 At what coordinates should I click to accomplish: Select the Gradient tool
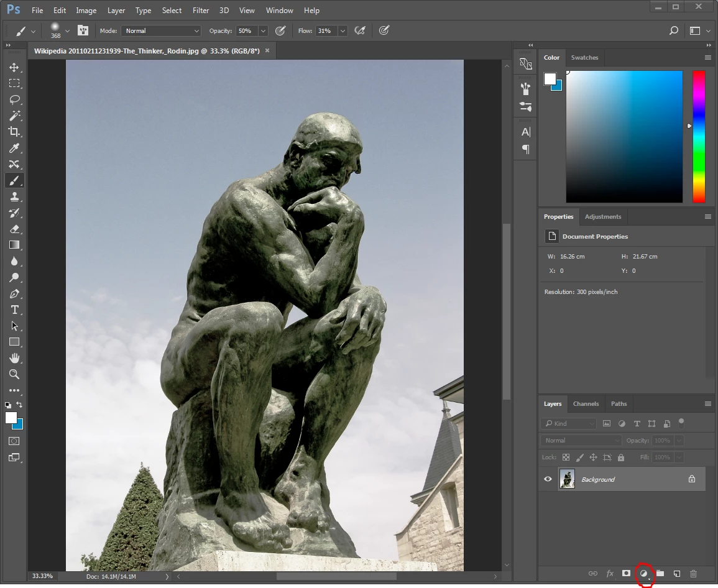click(14, 245)
